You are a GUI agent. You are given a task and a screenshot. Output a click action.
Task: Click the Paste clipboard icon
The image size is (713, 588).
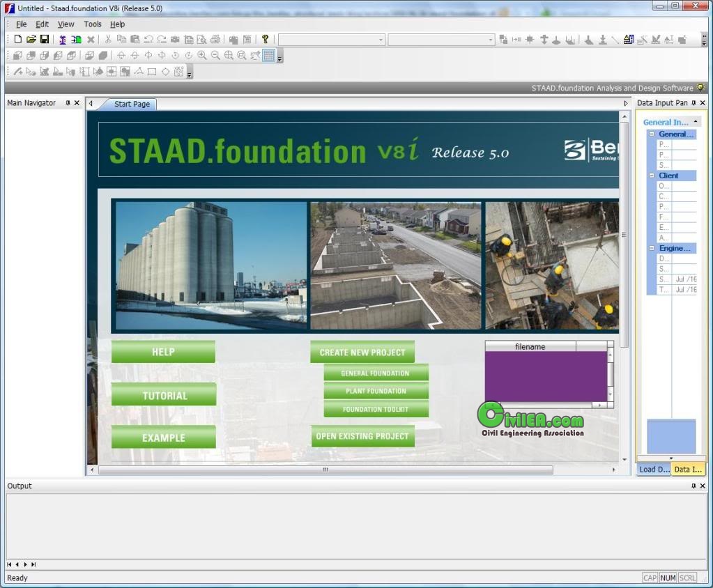pos(135,40)
